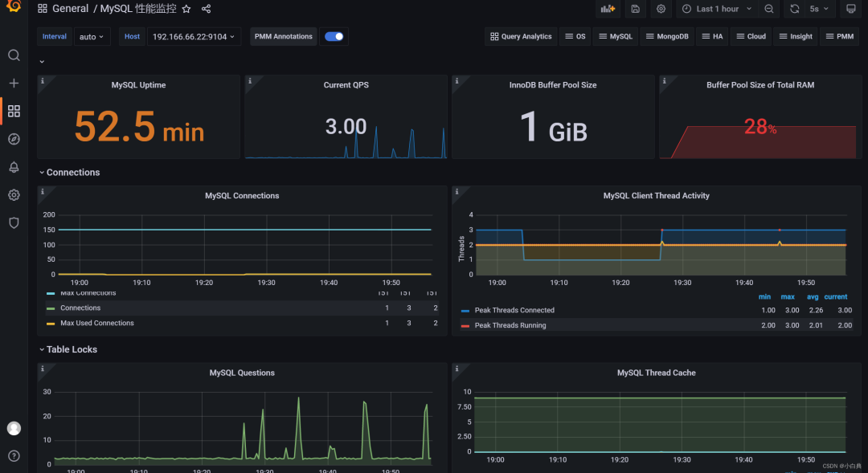The image size is (868, 473).
Task: Open dashboard settings gear in top bar
Action: 661,9
